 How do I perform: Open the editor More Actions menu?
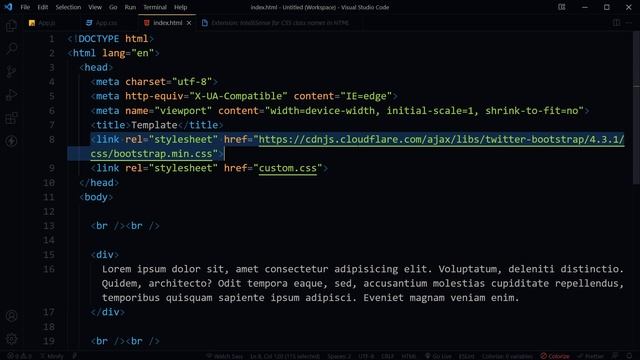click(629, 23)
